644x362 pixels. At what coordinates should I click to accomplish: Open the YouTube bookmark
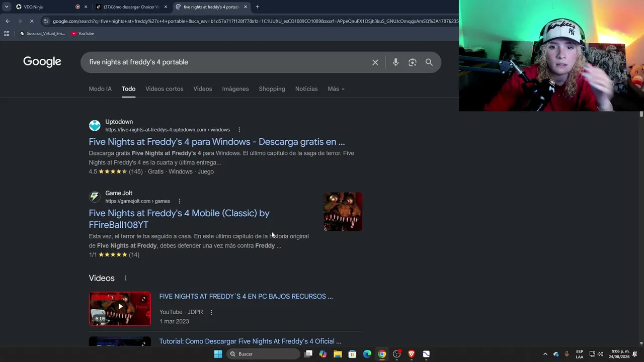[83, 34]
